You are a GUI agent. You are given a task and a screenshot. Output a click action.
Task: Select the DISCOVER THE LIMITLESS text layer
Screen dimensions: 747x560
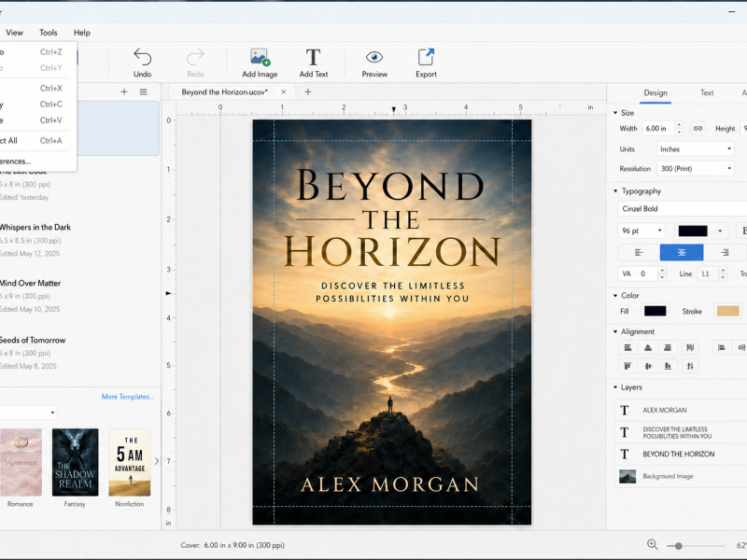[681, 432]
